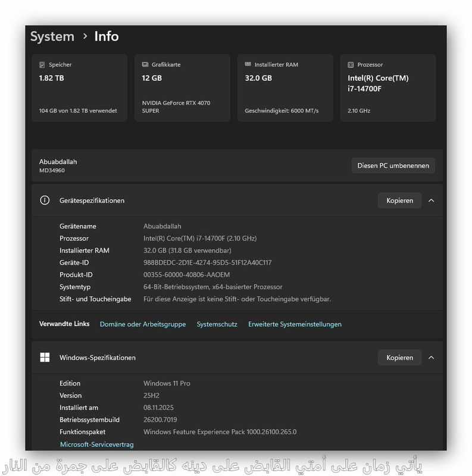Click the Grafikkarte card icon
Screen dimensions: 472x476
click(x=145, y=64)
